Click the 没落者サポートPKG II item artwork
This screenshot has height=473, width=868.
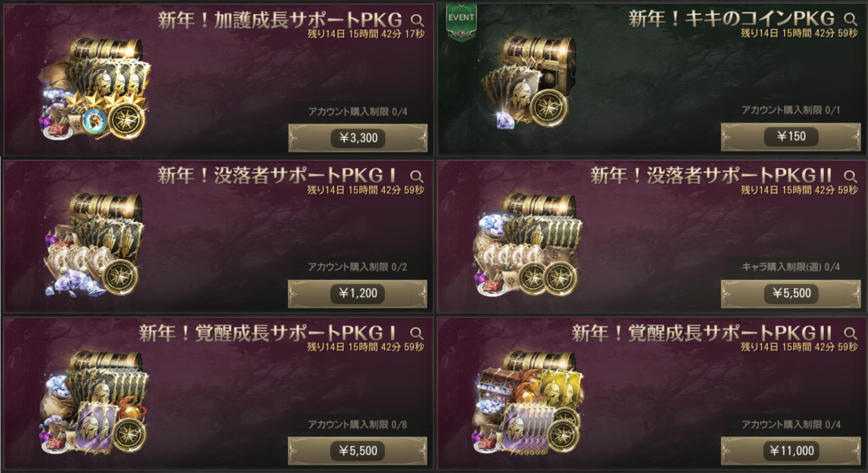[528, 244]
